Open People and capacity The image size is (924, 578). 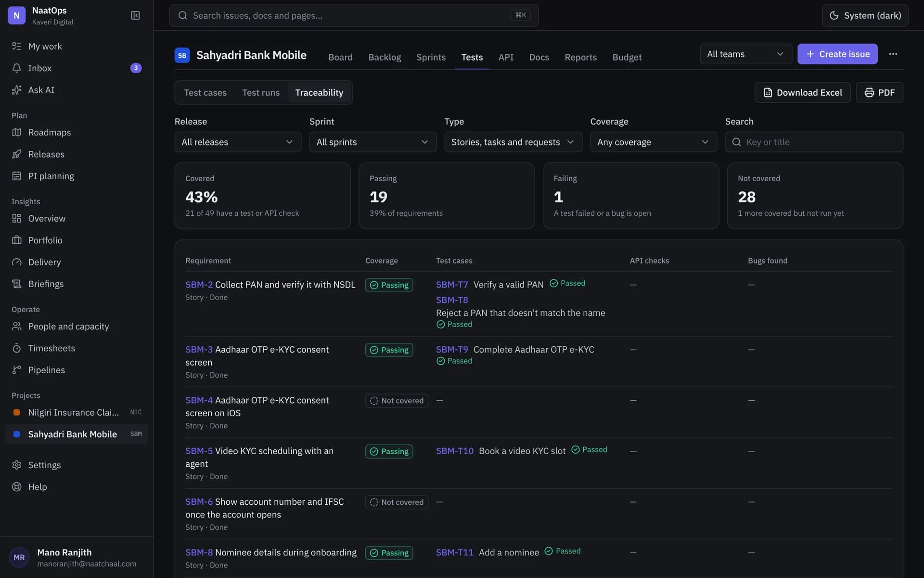click(x=77, y=326)
